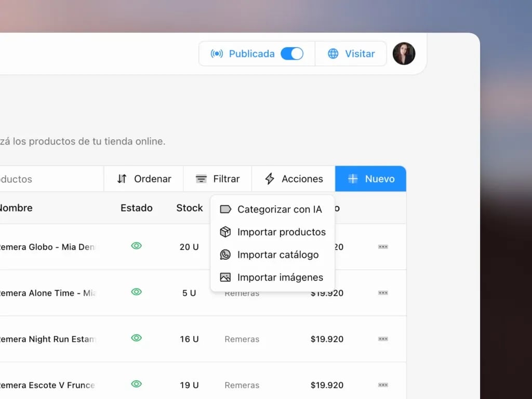
Task: Click the Nuevo button
Action: [370, 179]
